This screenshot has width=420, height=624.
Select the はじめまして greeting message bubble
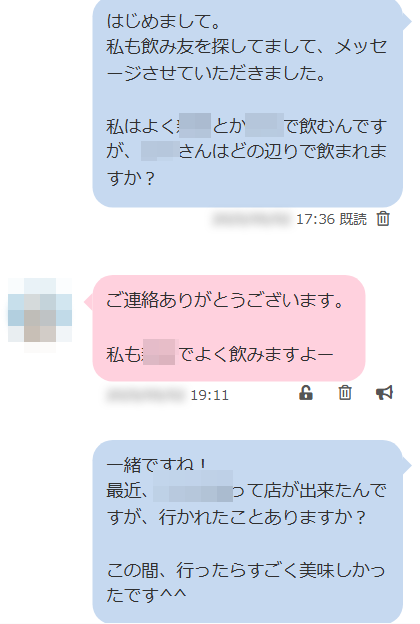248,102
